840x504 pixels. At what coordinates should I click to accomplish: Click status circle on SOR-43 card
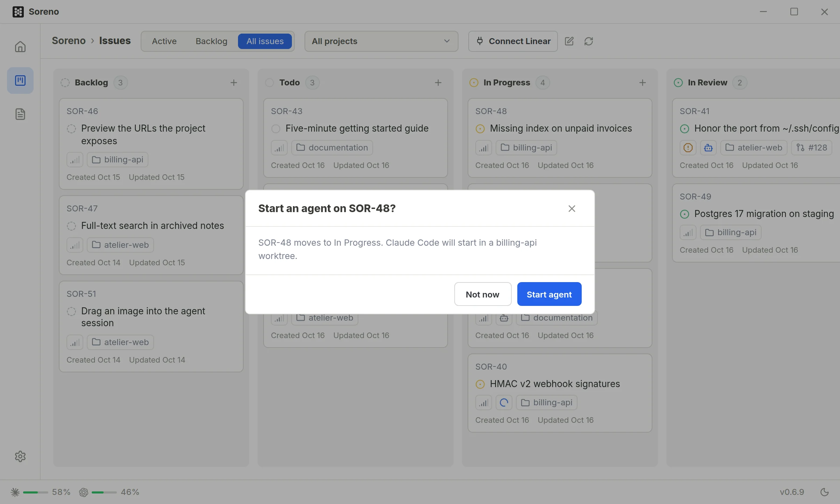point(276,129)
